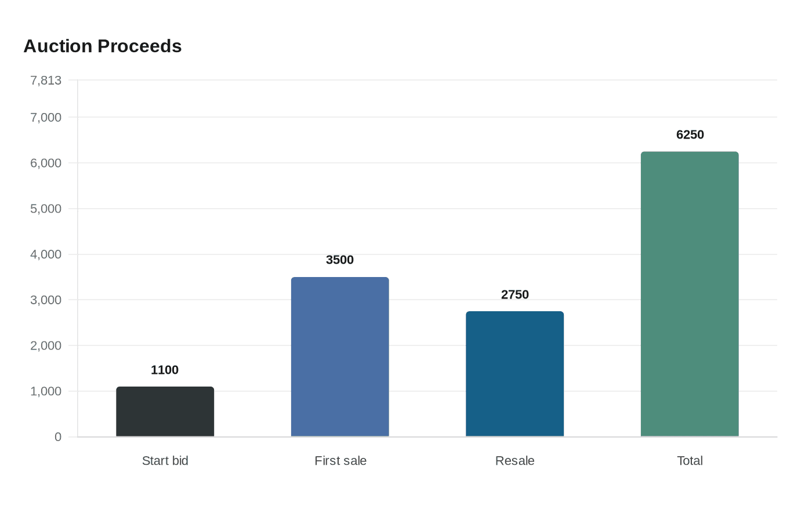Click the Auction Proceeds chart title
This screenshot has width=812, height=510.
pyautogui.click(x=103, y=46)
